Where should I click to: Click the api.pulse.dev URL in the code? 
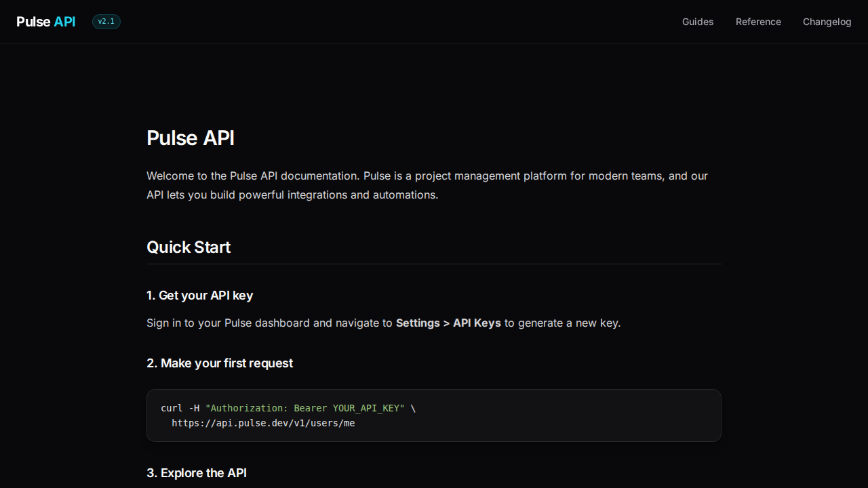(263, 423)
